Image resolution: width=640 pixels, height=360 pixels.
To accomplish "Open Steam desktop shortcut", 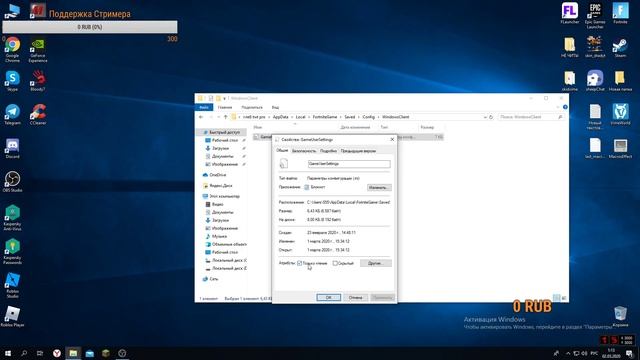I will tap(620, 47).
